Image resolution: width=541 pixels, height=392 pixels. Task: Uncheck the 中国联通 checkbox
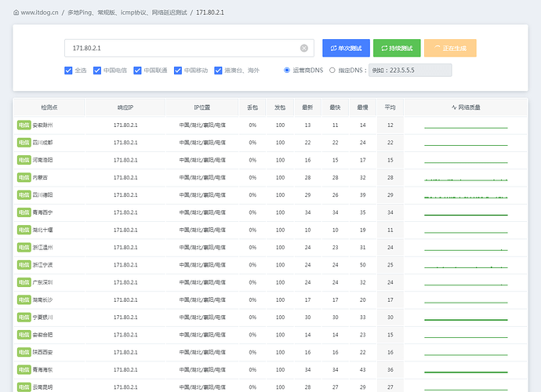138,71
